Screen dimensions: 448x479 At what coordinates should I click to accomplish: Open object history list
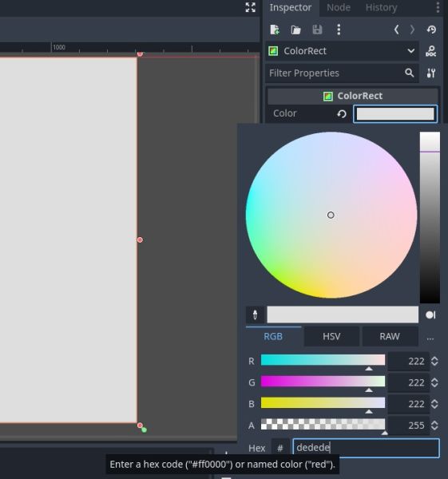click(x=431, y=30)
